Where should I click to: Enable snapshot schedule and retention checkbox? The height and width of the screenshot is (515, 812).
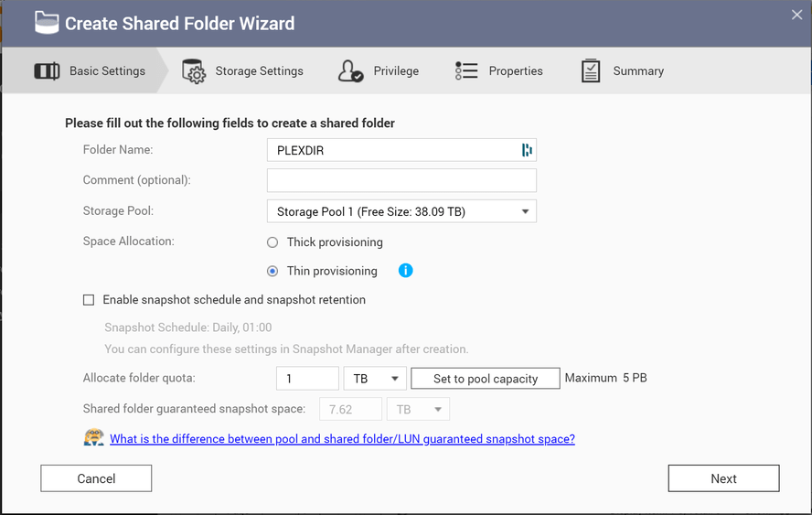click(x=89, y=299)
